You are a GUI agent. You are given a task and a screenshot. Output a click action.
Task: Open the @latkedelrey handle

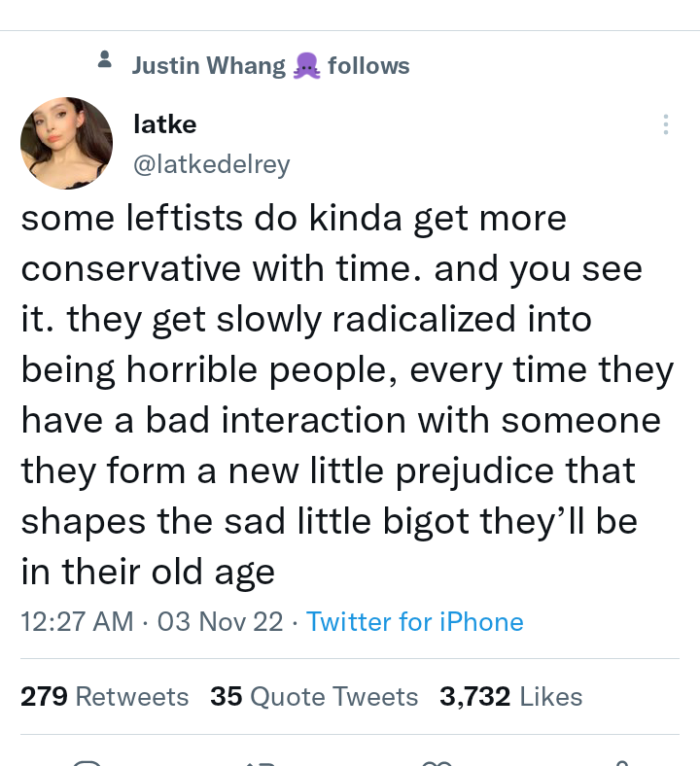click(x=211, y=165)
